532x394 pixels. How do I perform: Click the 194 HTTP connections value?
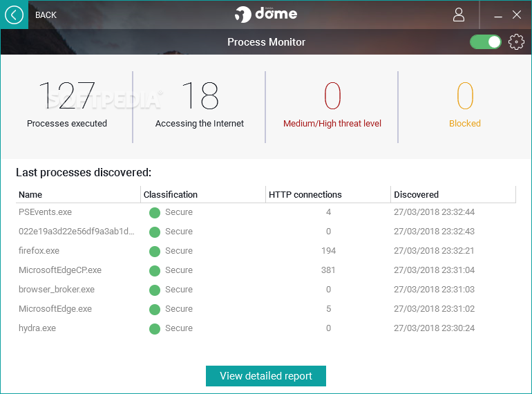pyautogui.click(x=328, y=251)
